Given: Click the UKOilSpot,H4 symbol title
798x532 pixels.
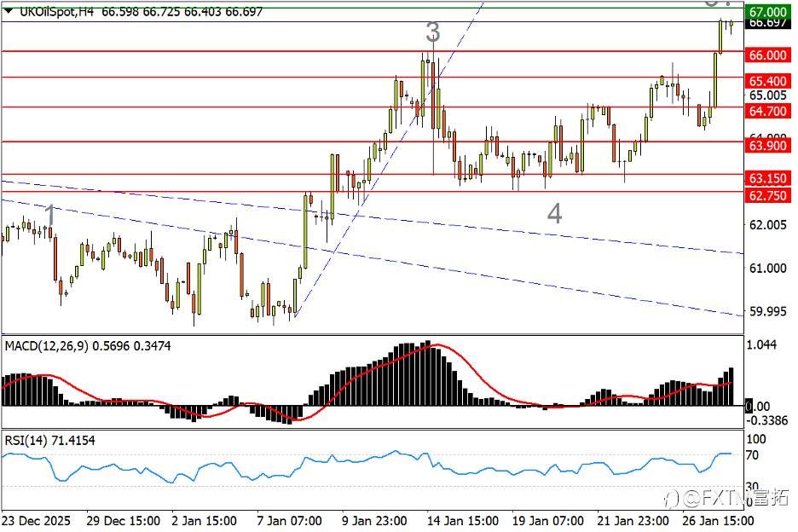Looking at the screenshot, I should pyautogui.click(x=56, y=12).
